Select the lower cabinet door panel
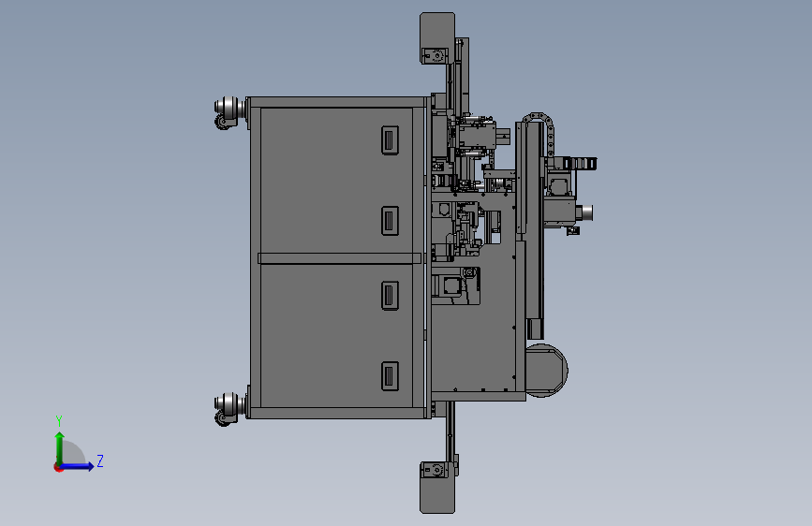This screenshot has width=812, height=526. coord(336,335)
